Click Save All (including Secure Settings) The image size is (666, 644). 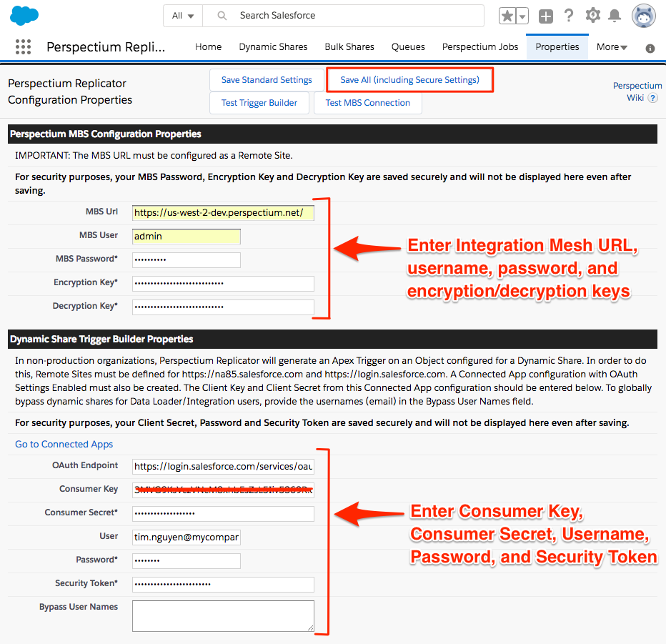click(x=410, y=80)
